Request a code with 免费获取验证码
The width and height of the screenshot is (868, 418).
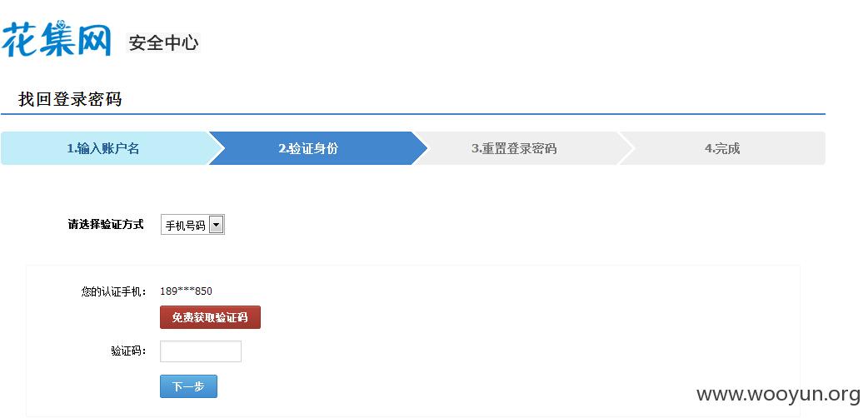[x=211, y=317]
